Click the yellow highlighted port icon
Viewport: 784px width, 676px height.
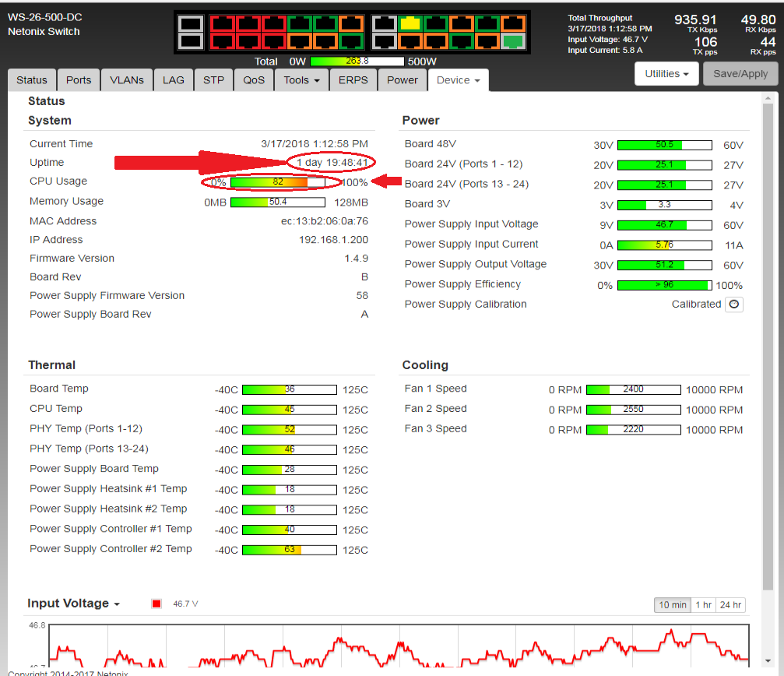click(x=410, y=23)
